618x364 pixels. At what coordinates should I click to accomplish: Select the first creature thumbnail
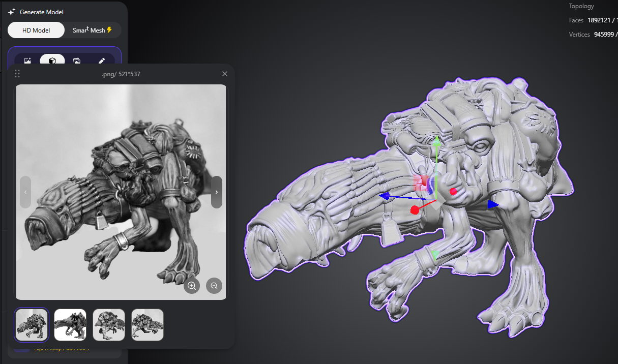point(32,325)
